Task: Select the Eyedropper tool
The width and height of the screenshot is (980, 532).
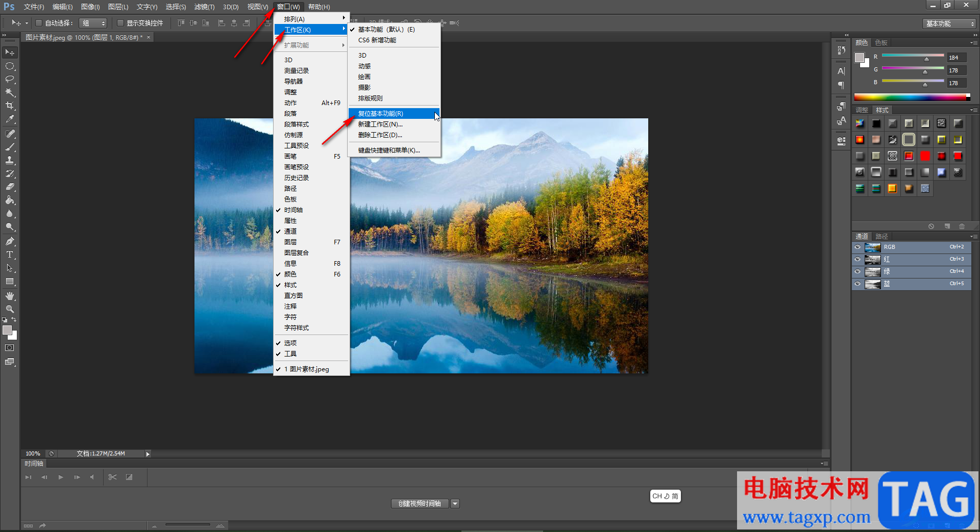Action: pos(10,119)
